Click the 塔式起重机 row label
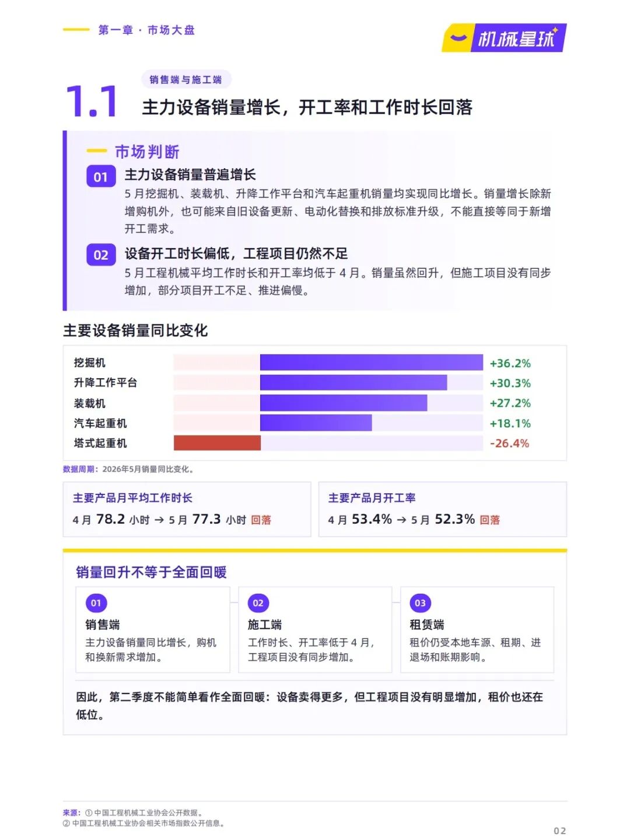 pyautogui.click(x=100, y=443)
